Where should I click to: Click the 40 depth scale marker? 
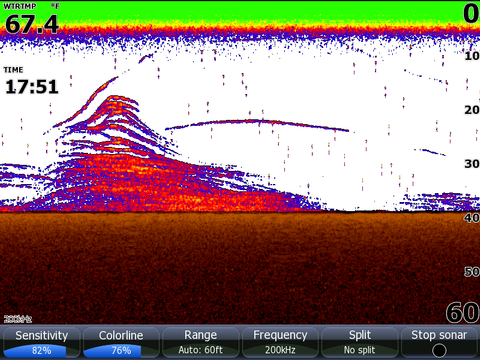pos(472,218)
